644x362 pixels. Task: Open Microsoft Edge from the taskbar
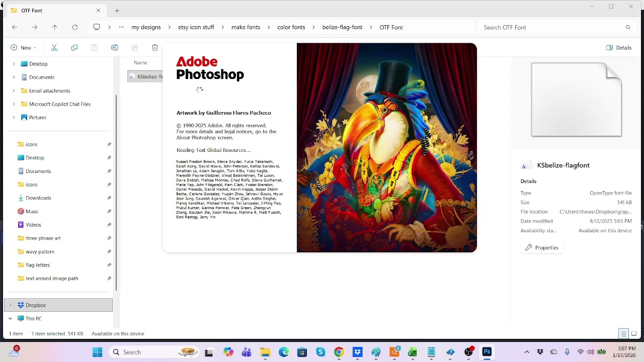pos(284,352)
